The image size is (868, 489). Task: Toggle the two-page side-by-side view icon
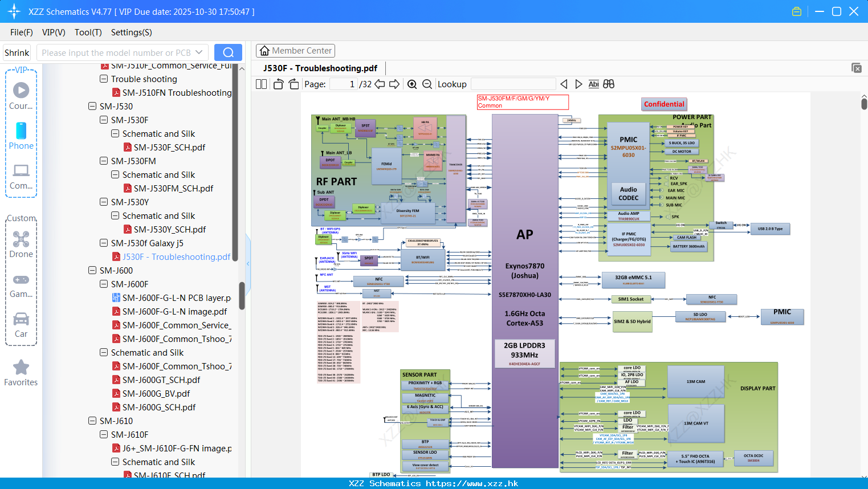click(261, 84)
